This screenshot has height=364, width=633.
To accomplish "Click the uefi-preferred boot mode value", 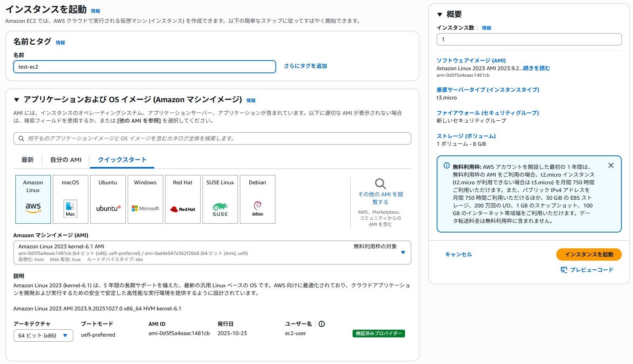I will pos(98,335).
